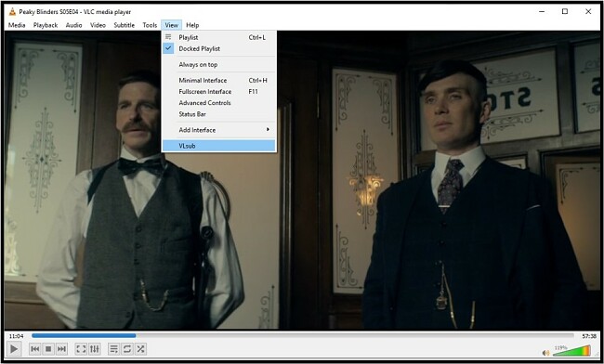Viewport: 604px width, 364px height.
Task: Open the Subtitle menu
Action: (x=124, y=25)
